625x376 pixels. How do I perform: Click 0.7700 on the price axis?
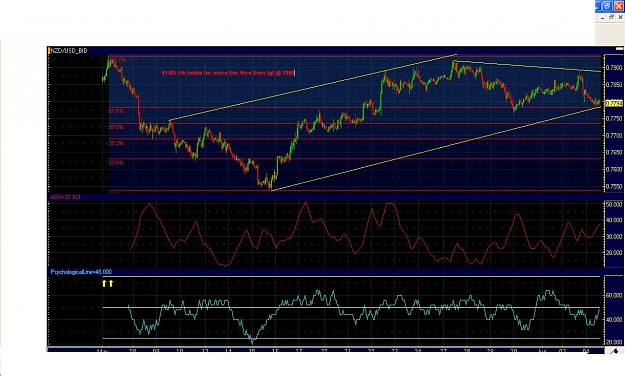pos(614,136)
